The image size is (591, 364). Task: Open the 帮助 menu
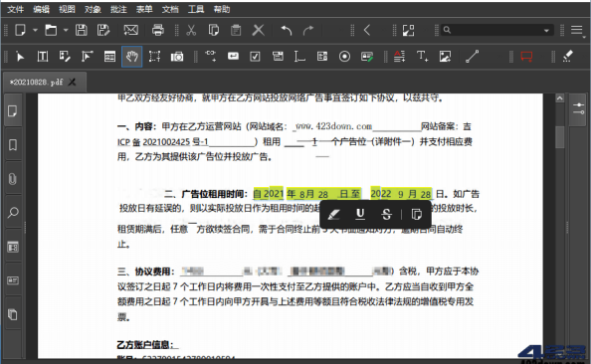[x=222, y=9]
